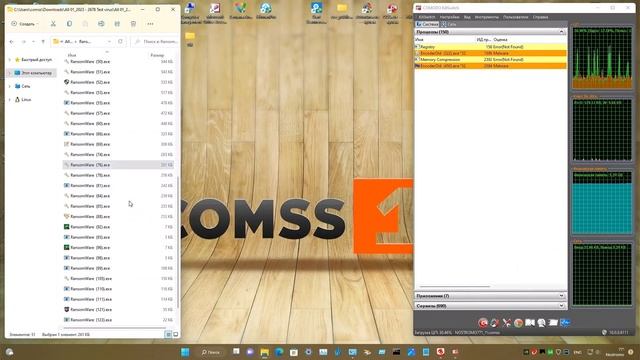The width and height of the screenshot is (640, 360).
Task: Sort files by the Размер column header
Action: [158, 55]
